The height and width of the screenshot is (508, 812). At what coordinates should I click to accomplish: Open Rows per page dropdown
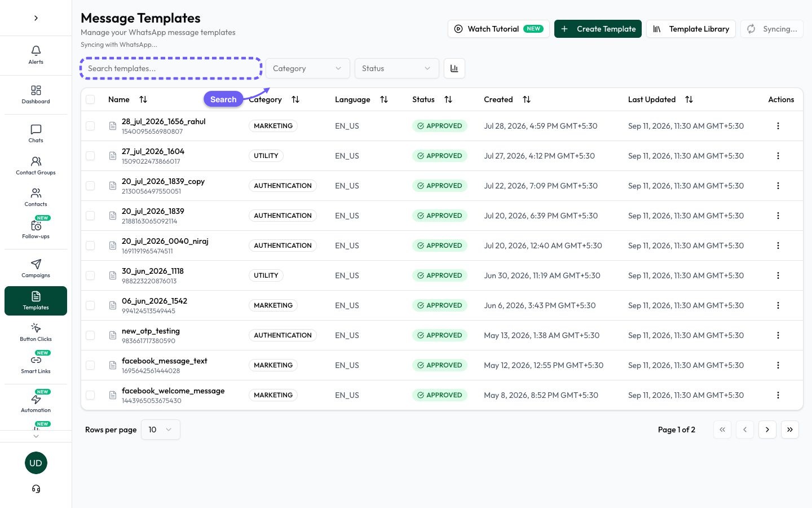(x=161, y=430)
